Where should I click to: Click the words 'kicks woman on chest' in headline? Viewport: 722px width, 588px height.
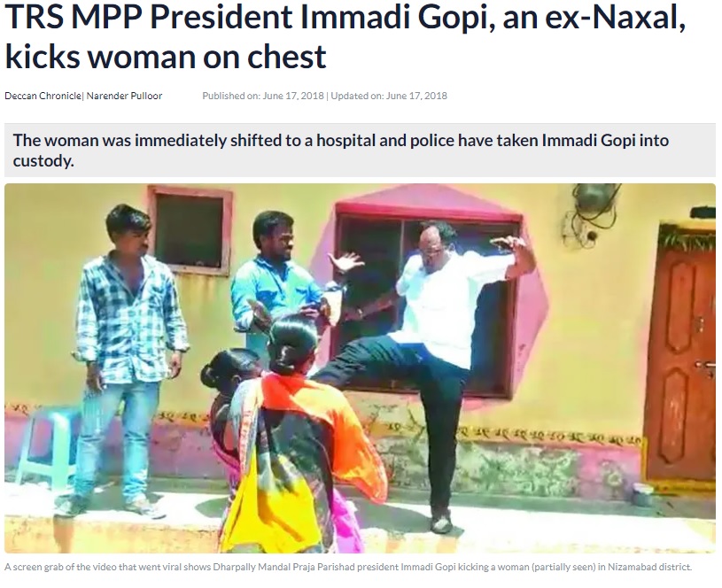coord(166,56)
